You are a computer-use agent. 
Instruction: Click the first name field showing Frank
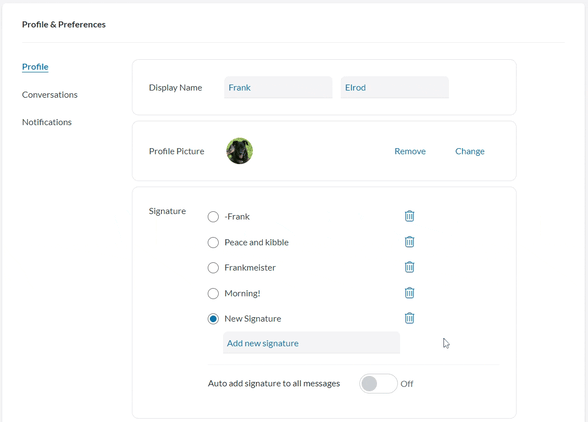[278, 87]
